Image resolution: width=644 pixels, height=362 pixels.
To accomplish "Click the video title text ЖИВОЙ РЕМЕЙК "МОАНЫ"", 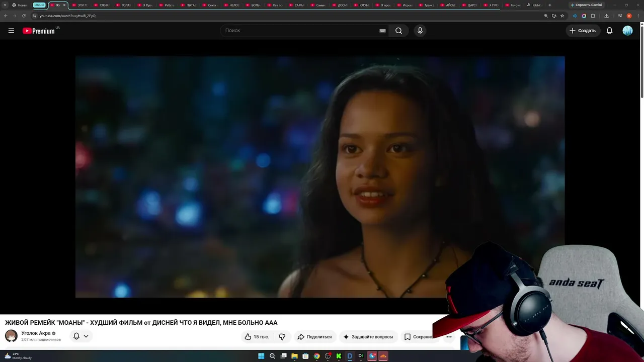I will click(x=141, y=323).
